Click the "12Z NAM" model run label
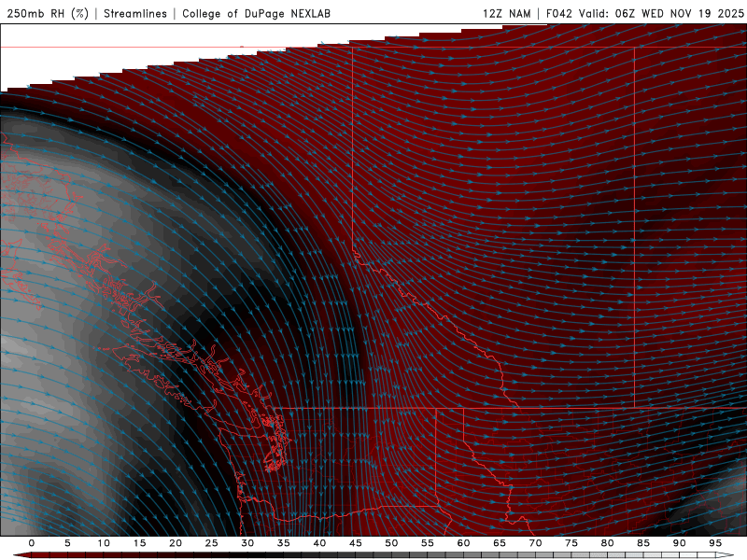Viewport: 747px width, 560px height. [x=506, y=13]
